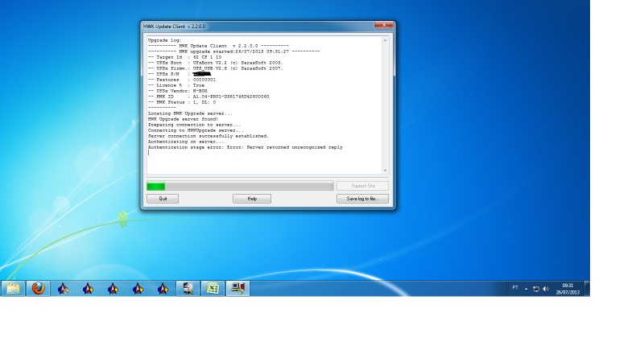
Task: Click the Show desktop strip beside the clock
Action: pyautogui.click(x=587, y=289)
